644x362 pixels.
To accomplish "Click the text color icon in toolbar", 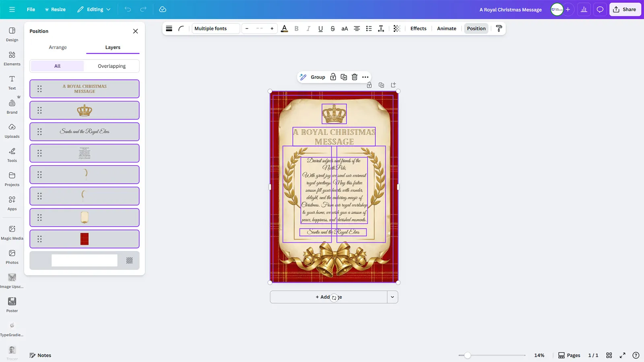I will pos(284,29).
